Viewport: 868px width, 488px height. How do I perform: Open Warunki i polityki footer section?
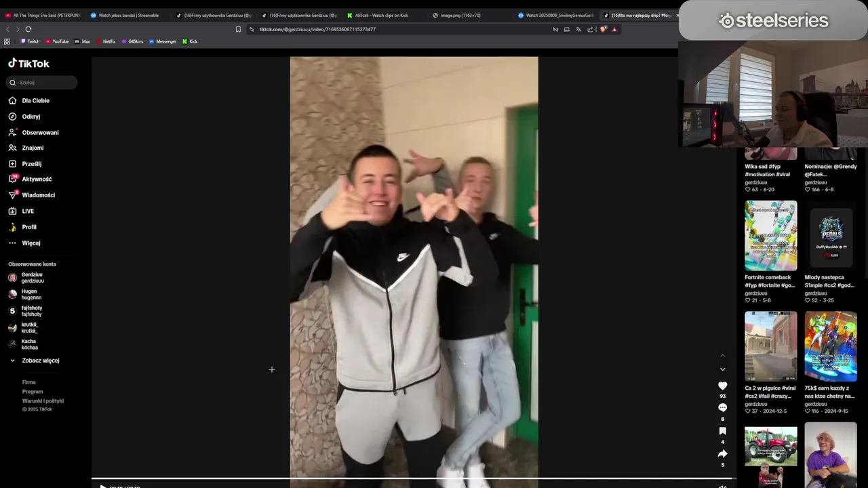coord(43,401)
